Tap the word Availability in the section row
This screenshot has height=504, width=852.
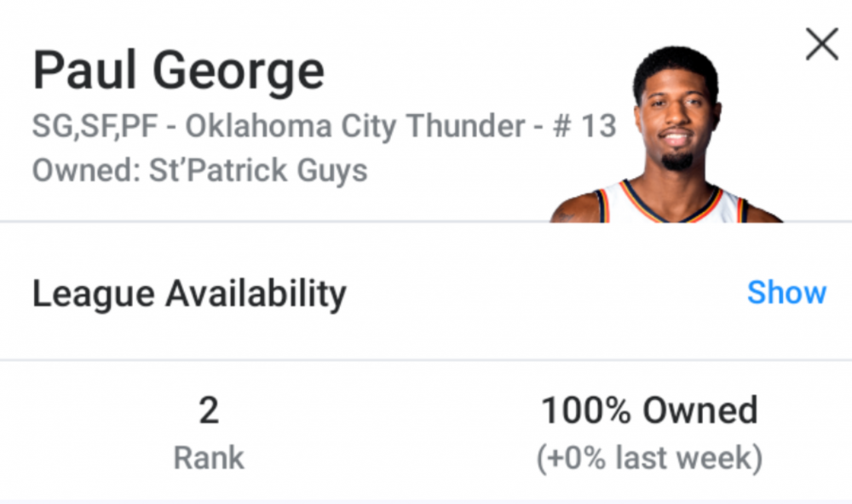(x=256, y=294)
